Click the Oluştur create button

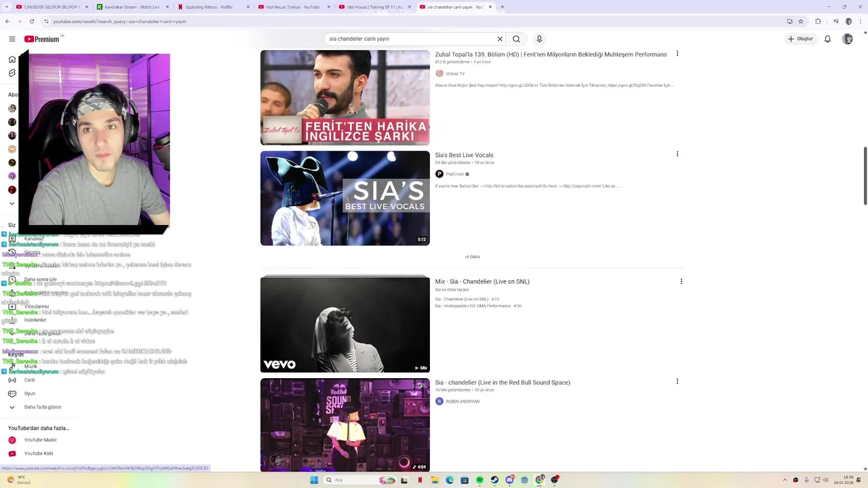tap(800, 39)
